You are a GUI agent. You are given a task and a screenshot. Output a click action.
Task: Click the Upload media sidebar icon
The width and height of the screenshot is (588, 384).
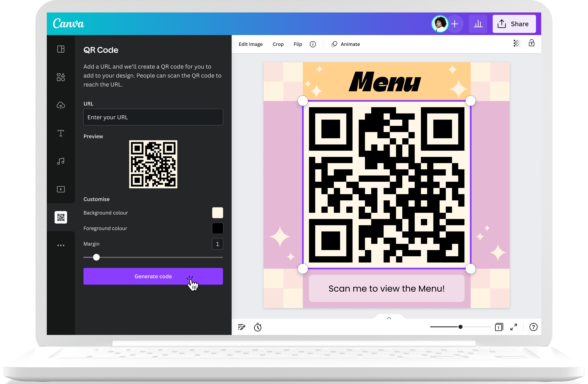[x=60, y=105]
